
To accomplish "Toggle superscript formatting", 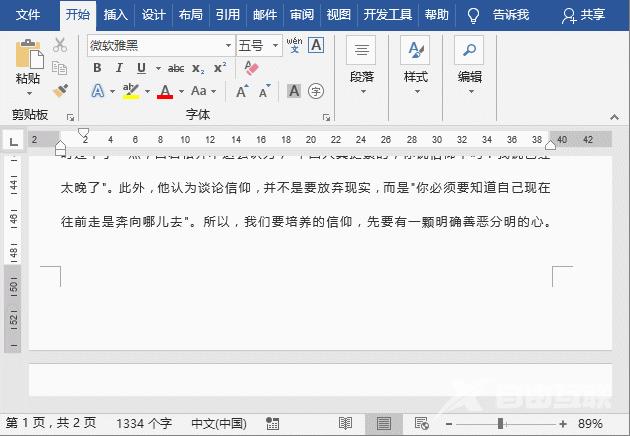I will click(220, 68).
